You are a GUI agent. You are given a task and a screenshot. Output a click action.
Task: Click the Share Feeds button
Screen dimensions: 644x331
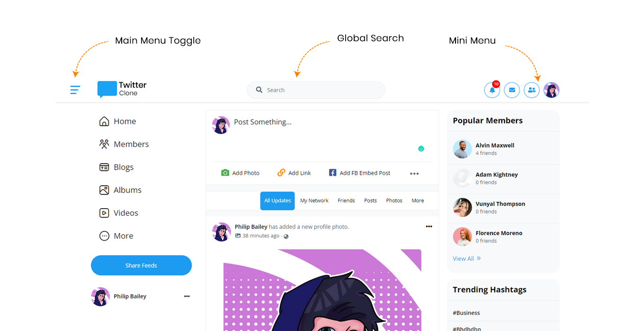coord(141,265)
